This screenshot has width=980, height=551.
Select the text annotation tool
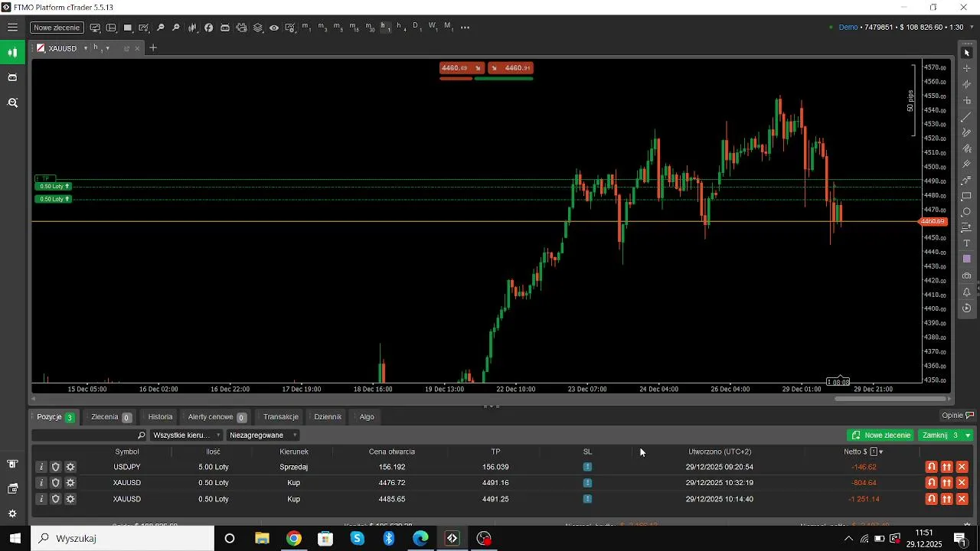point(966,243)
